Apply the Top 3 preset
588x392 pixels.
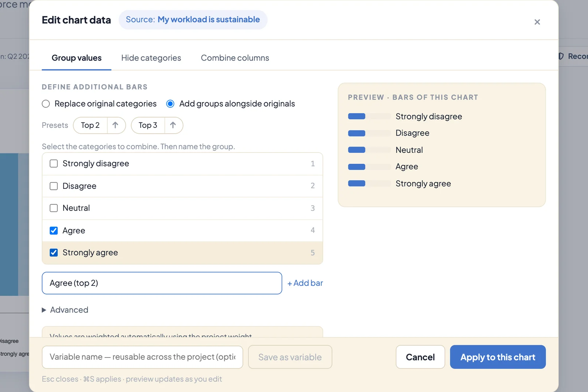(148, 125)
